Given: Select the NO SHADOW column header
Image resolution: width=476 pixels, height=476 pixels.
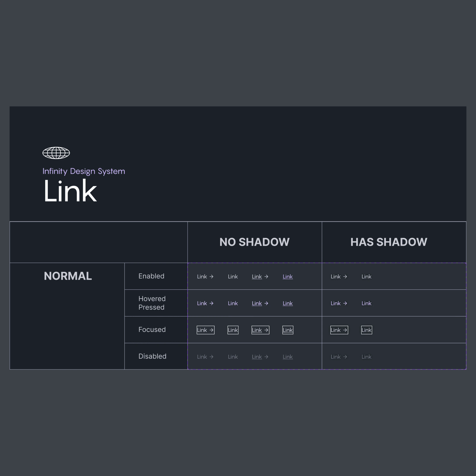Looking at the screenshot, I should [x=254, y=242].
